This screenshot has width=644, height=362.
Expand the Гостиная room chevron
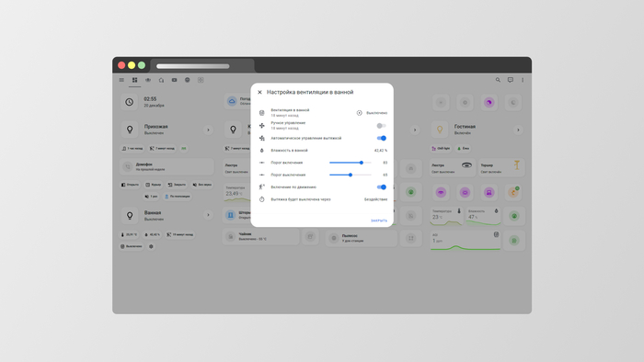(x=518, y=130)
